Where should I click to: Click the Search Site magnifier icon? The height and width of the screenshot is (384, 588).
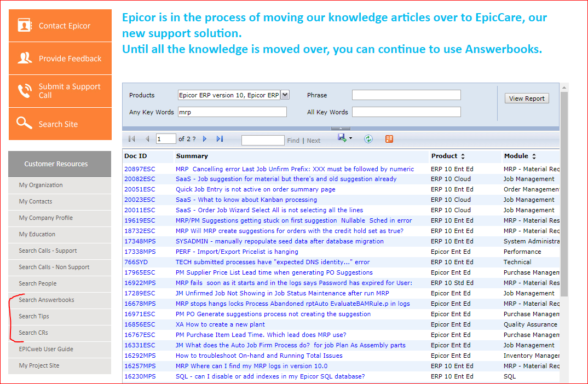[x=24, y=123]
